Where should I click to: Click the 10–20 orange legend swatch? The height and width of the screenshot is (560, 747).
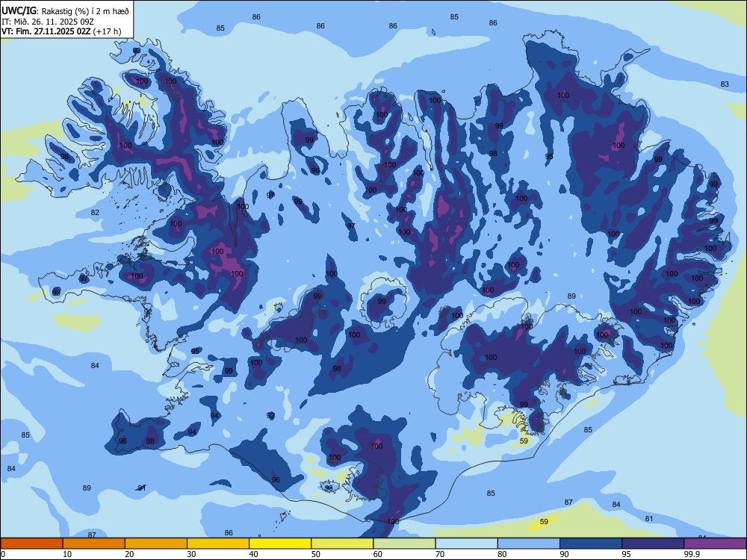[94, 544]
